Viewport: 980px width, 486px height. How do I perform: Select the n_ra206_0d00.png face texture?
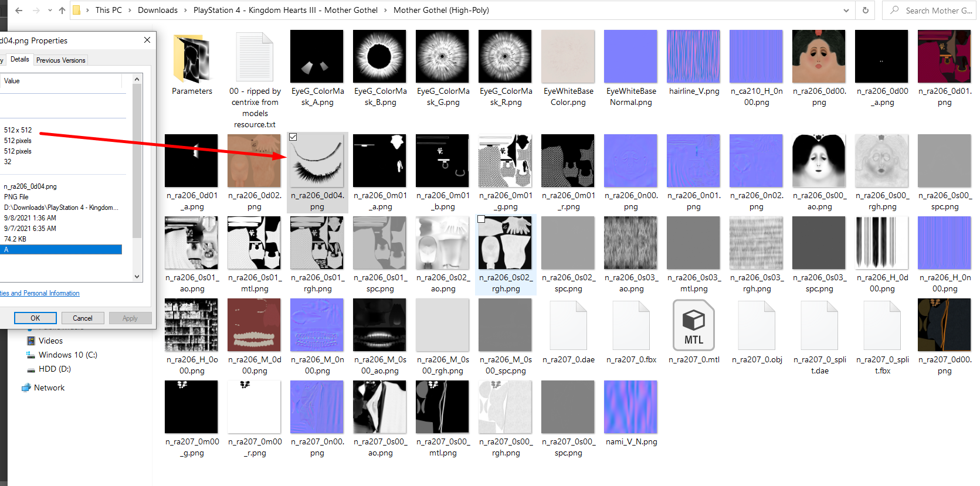point(819,69)
